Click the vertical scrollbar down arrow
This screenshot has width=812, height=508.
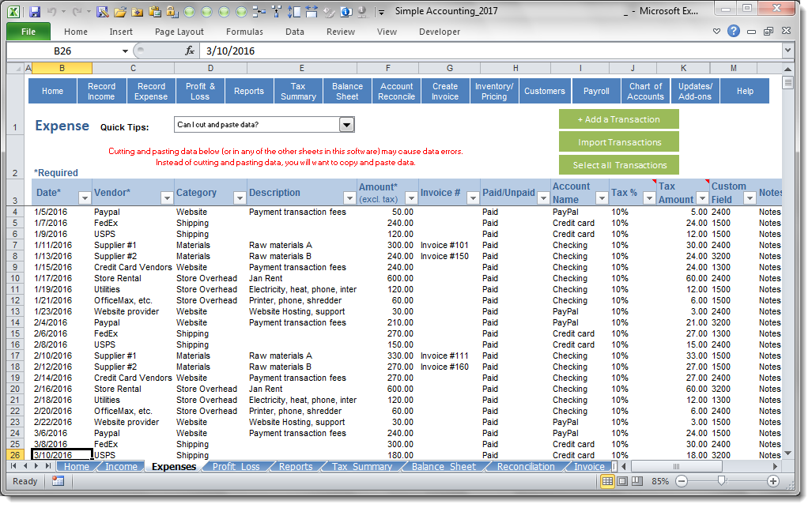point(787,453)
